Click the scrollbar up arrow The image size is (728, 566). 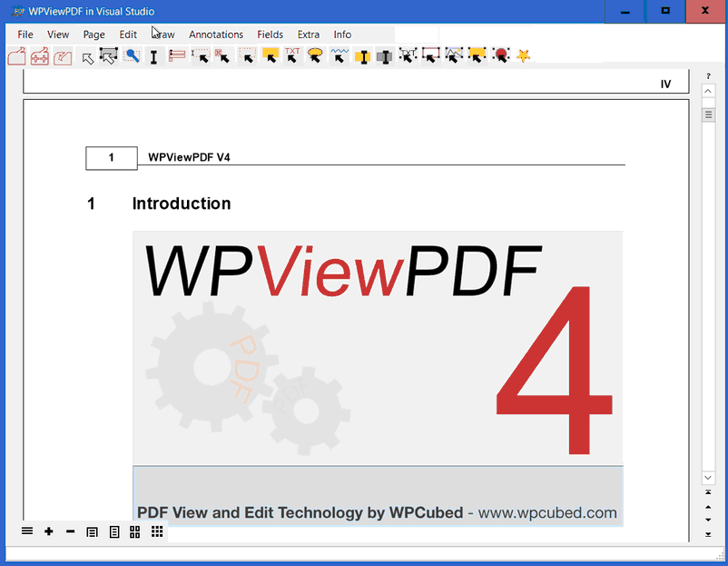tap(708, 91)
